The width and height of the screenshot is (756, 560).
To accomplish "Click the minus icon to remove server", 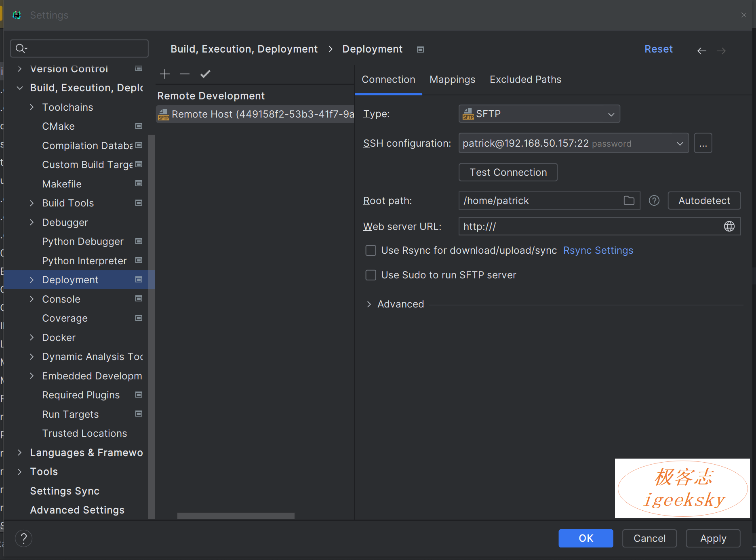I will click(185, 74).
